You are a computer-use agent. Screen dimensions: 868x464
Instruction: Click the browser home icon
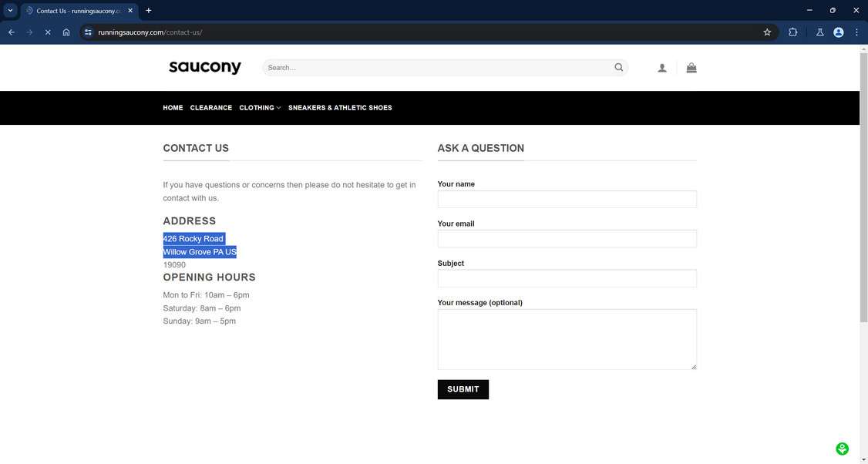click(x=66, y=32)
